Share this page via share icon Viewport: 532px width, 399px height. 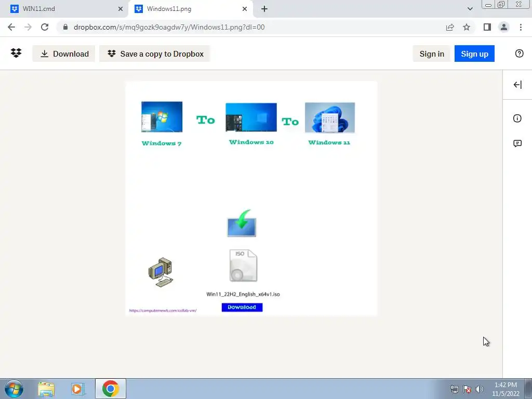click(450, 27)
